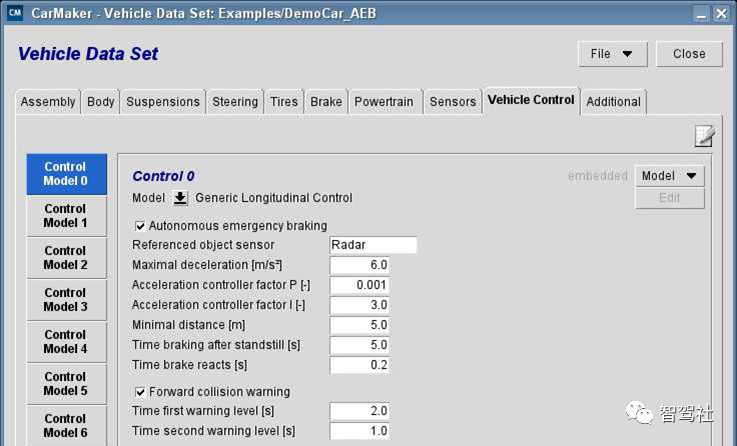
Task: Minimize the CarMaker window
Action: coord(701,13)
